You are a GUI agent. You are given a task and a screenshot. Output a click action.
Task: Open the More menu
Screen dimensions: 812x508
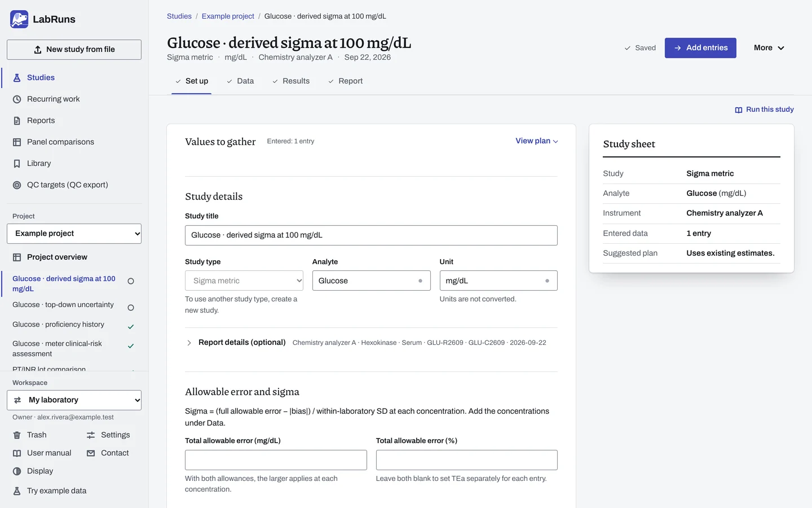click(769, 48)
